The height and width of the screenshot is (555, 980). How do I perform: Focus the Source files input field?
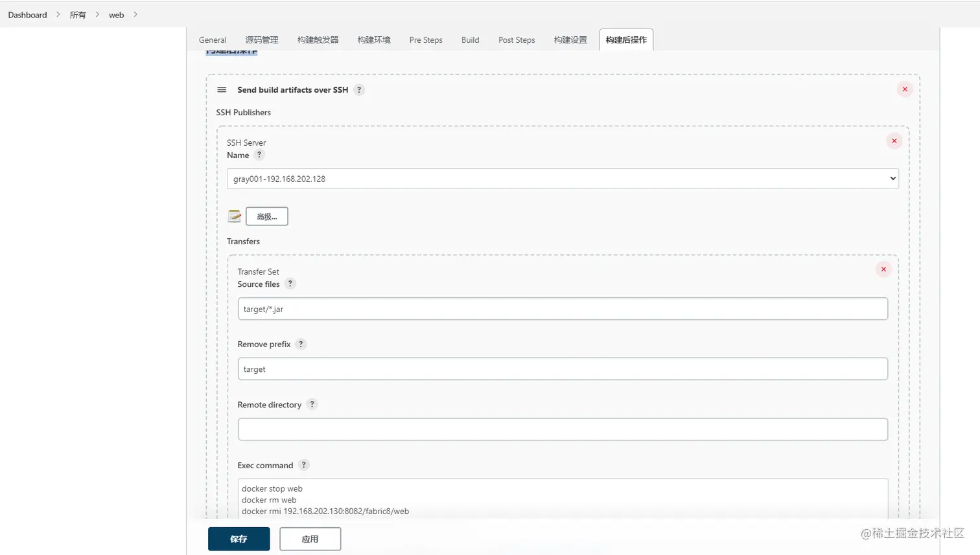pyautogui.click(x=563, y=309)
